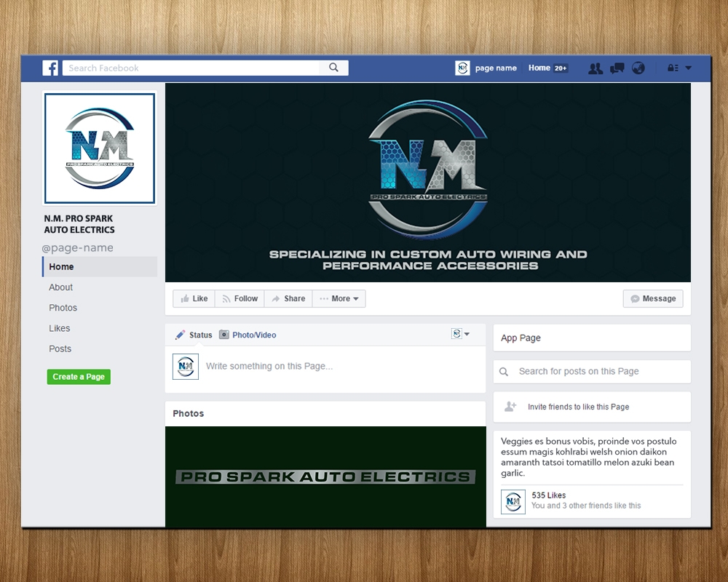This screenshot has width=728, height=582.
Task: Follow the N.M. Pro Spark page
Action: (x=240, y=298)
